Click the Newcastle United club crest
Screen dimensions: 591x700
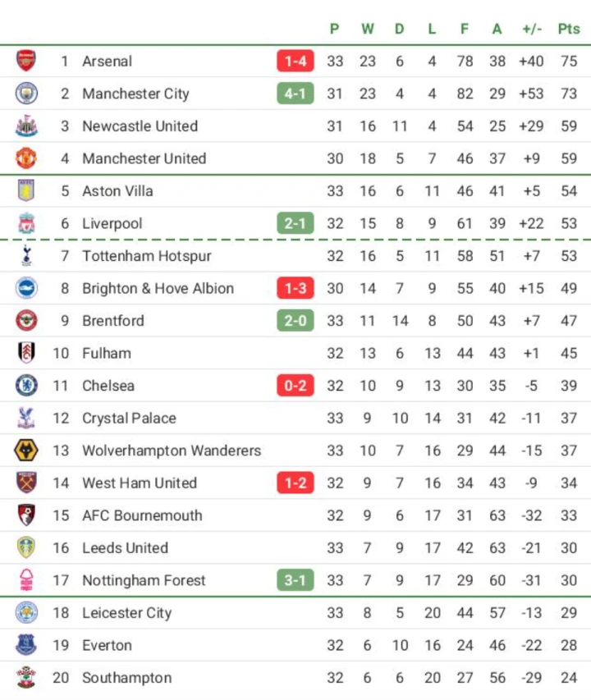pos(26,126)
